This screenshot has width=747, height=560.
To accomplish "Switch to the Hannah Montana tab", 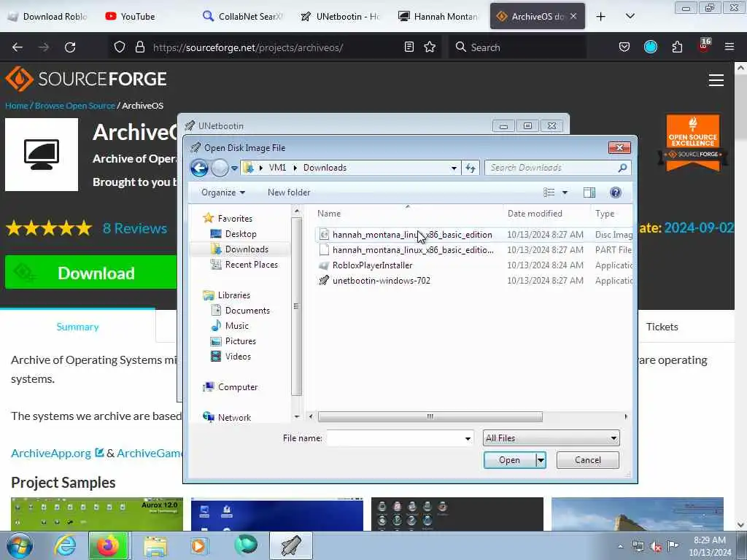I will pyautogui.click(x=438, y=16).
